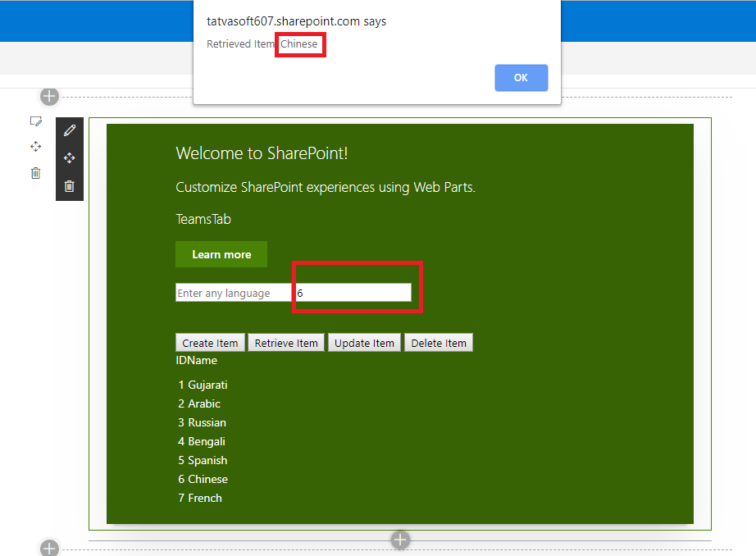Move web part using the dark toolbar move icon
The height and width of the screenshot is (556, 756).
pyautogui.click(x=70, y=158)
